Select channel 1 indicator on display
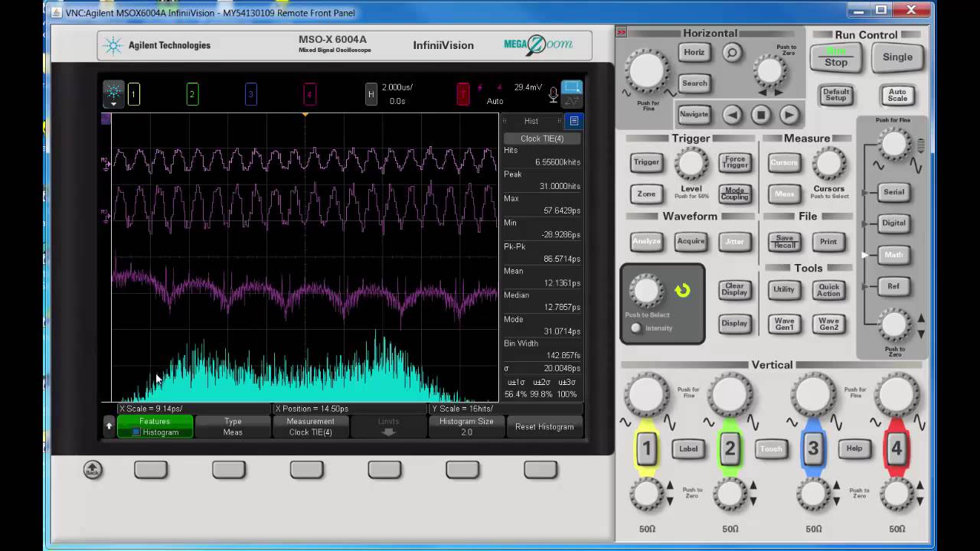Image resolution: width=980 pixels, height=551 pixels. point(133,94)
